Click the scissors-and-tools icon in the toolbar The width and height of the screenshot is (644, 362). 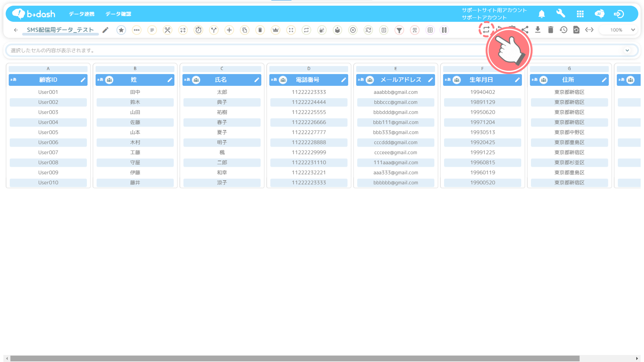[x=167, y=30]
